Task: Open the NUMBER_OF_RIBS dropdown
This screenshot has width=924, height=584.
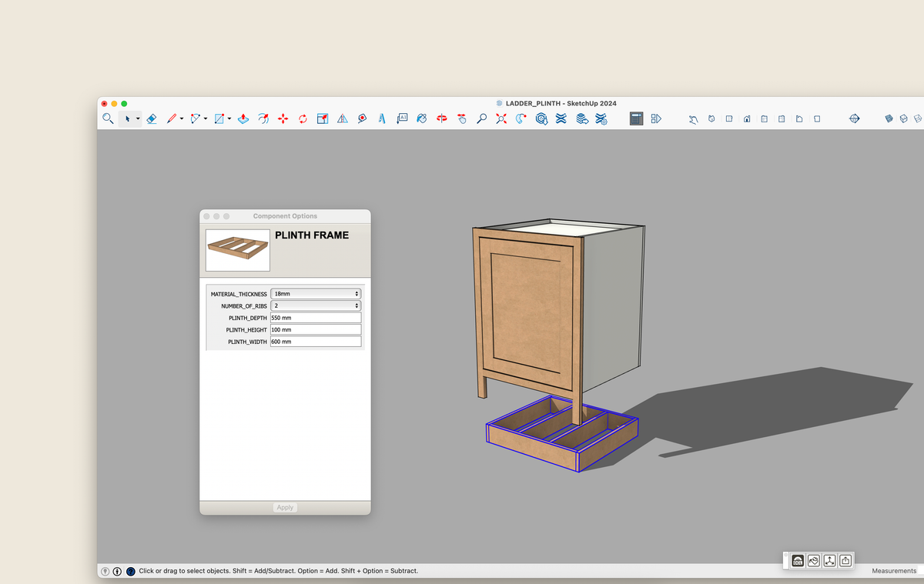Action: point(316,305)
